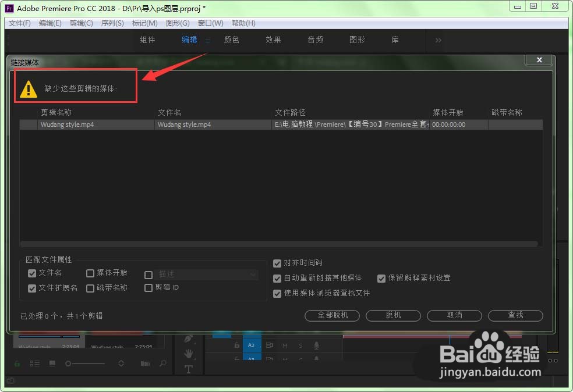Click 查找 button

click(x=515, y=315)
